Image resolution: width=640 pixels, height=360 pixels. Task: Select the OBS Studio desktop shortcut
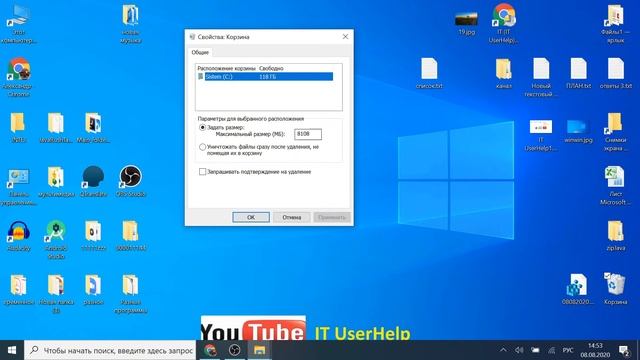(131, 182)
